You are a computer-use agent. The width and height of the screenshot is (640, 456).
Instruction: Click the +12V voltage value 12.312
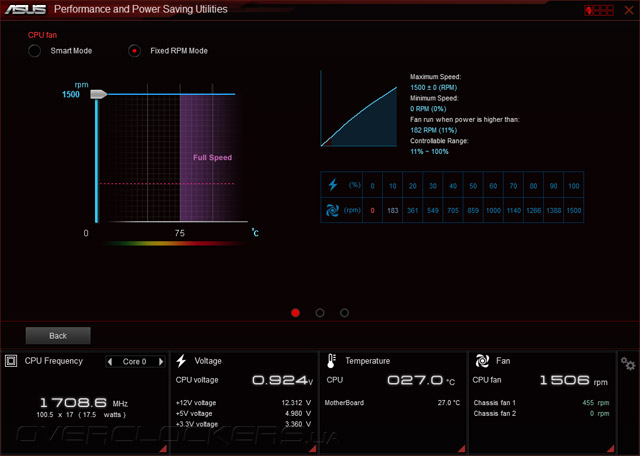coord(296,403)
